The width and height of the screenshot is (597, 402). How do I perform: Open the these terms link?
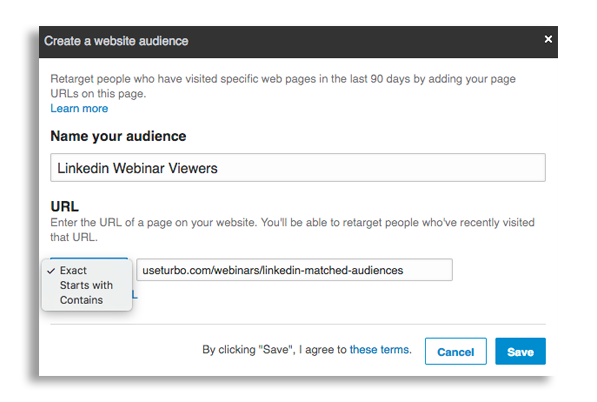[380, 349]
